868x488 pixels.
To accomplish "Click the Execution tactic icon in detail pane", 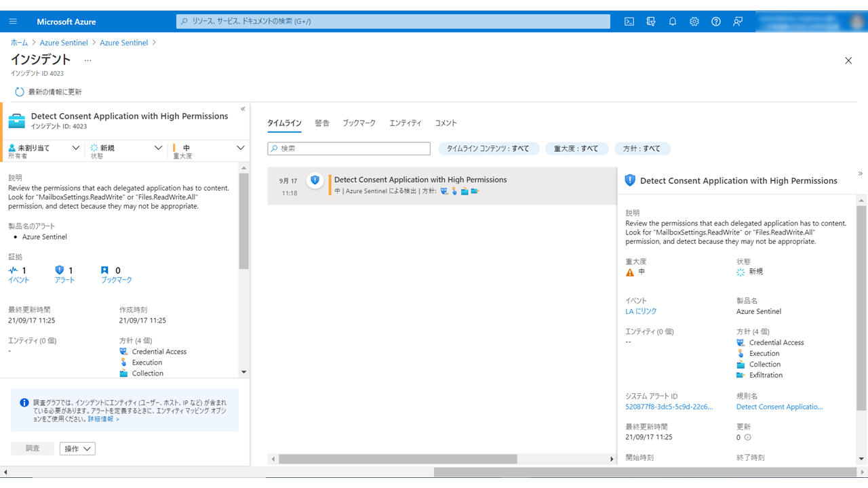I will pyautogui.click(x=741, y=354).
